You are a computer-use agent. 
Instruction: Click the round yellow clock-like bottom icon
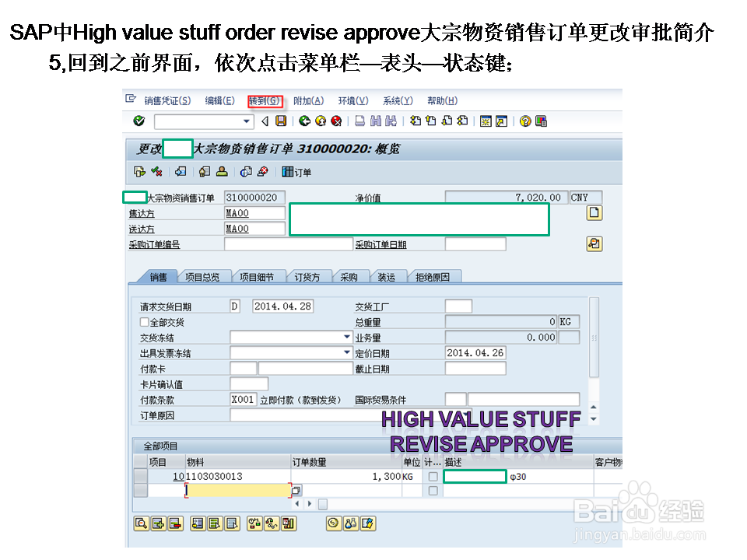tap(334, 523)
